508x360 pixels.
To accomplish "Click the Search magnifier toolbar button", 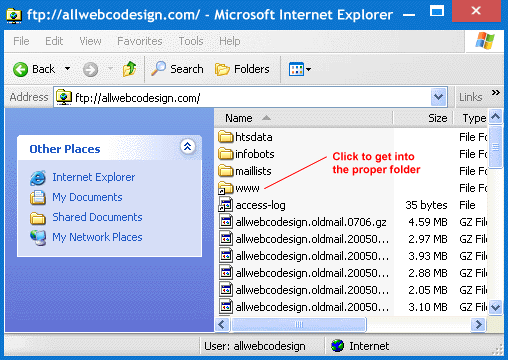I will pos(177,69).
